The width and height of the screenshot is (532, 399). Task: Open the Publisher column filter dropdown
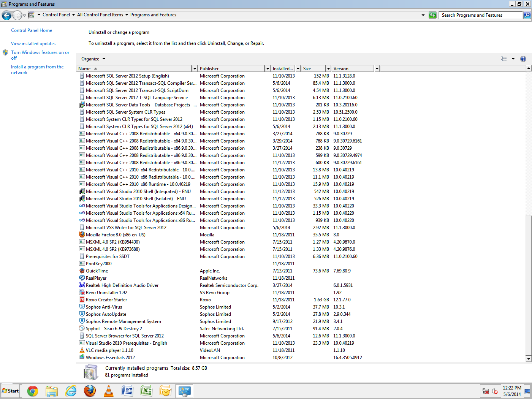pyautogui.click(x=268, y=69)
